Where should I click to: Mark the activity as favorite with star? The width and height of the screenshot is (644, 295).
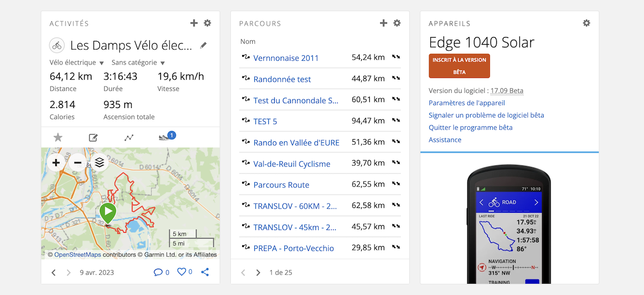(x=58, y=138)
